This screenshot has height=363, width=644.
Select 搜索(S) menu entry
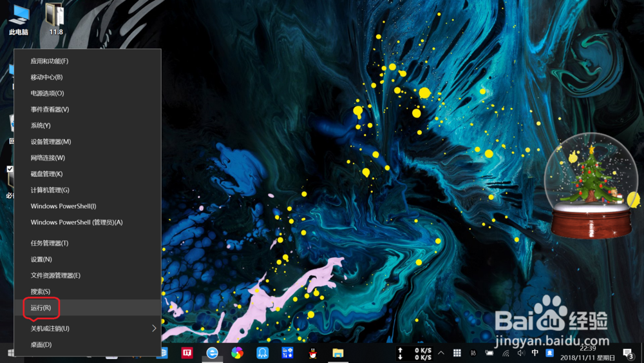pos(88,291)
